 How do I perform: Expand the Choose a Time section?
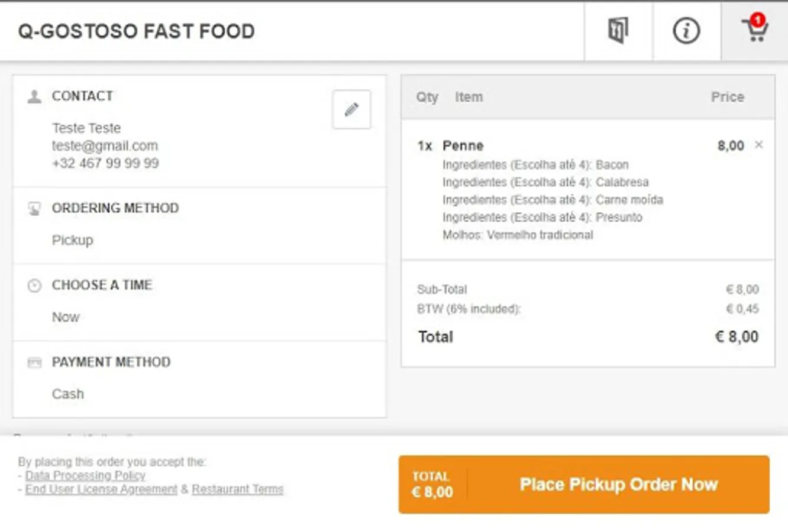102,285
